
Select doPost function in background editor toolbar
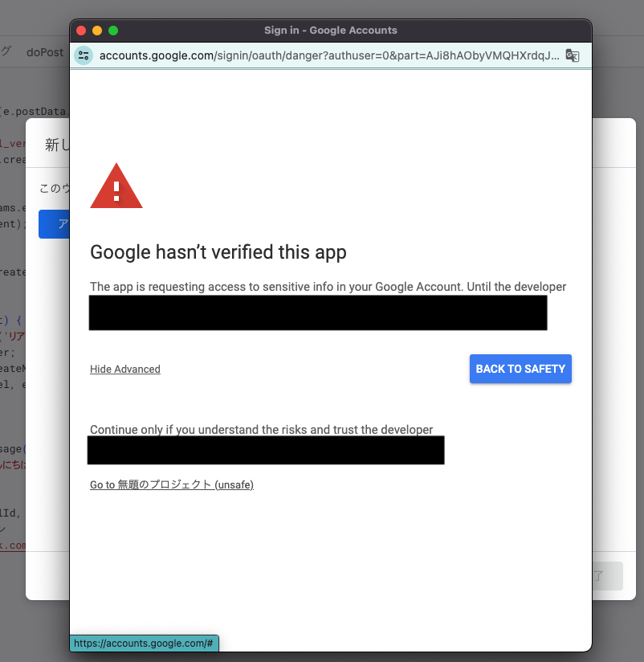tap(45, 52)
